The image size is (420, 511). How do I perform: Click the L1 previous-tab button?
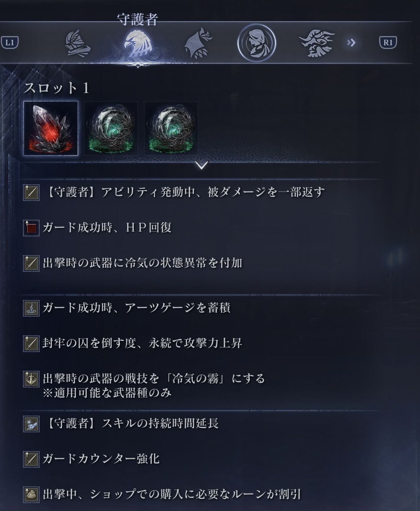pos(10,43)
